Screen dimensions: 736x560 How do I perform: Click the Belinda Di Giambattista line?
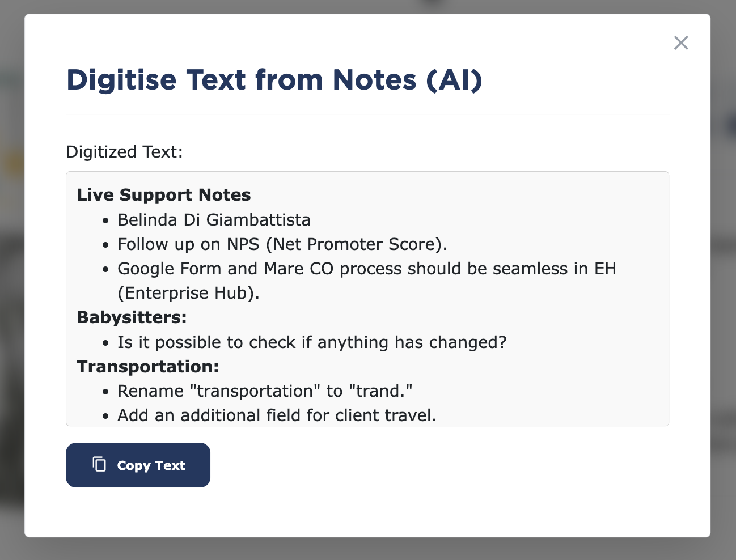(x=214, y=220)
